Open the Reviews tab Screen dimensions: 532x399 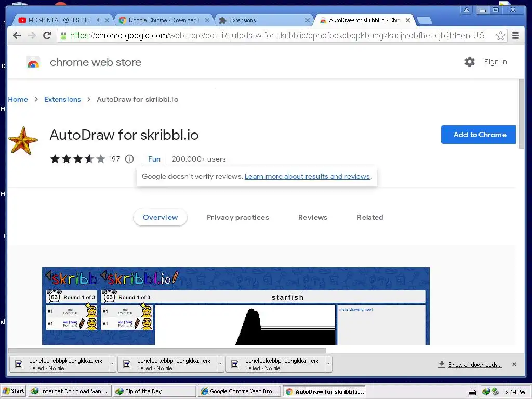312,217
